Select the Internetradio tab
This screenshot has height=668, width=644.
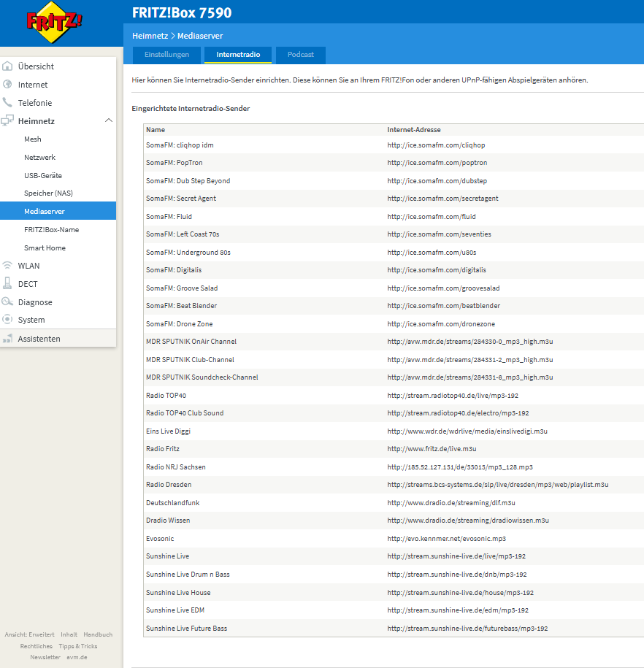238,55
